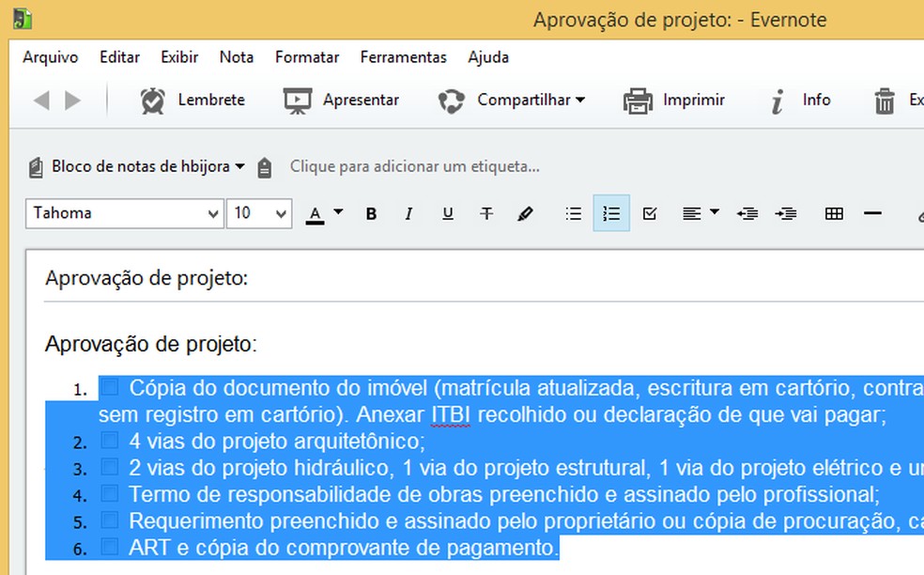Viewport: 924px width, 575px height.
Task: Check the 'ART e cópia do comprovante' checkbox
Action: 112,546
